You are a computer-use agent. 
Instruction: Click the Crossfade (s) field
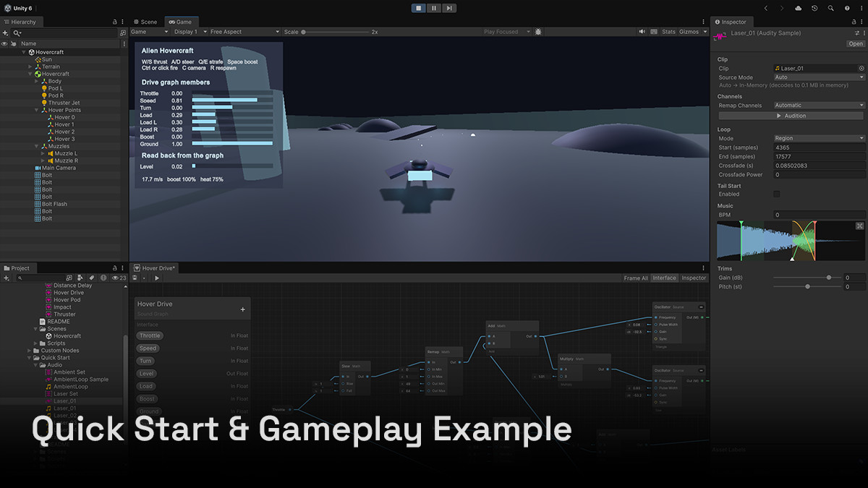819,166
